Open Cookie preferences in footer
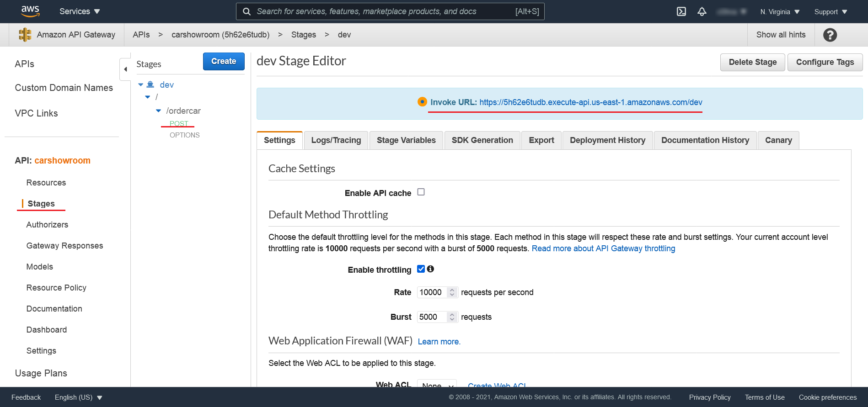 828,397
